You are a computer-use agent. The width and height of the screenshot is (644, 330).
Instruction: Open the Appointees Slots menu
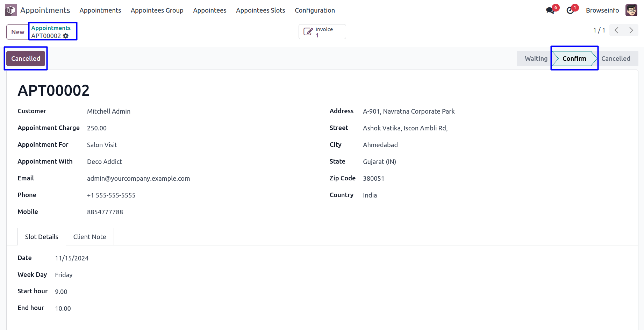[260, 10]
